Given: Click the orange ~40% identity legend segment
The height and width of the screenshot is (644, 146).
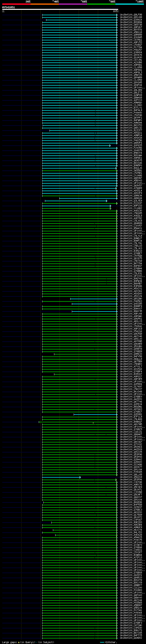Looking at the screenshot, I should coord(45,4).
